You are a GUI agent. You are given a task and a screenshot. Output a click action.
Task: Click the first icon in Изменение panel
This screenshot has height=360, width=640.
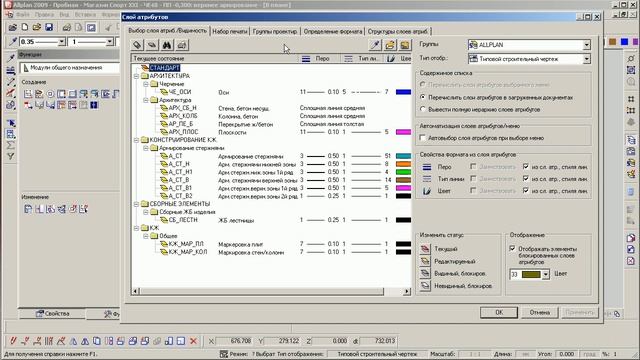point(28,209)
